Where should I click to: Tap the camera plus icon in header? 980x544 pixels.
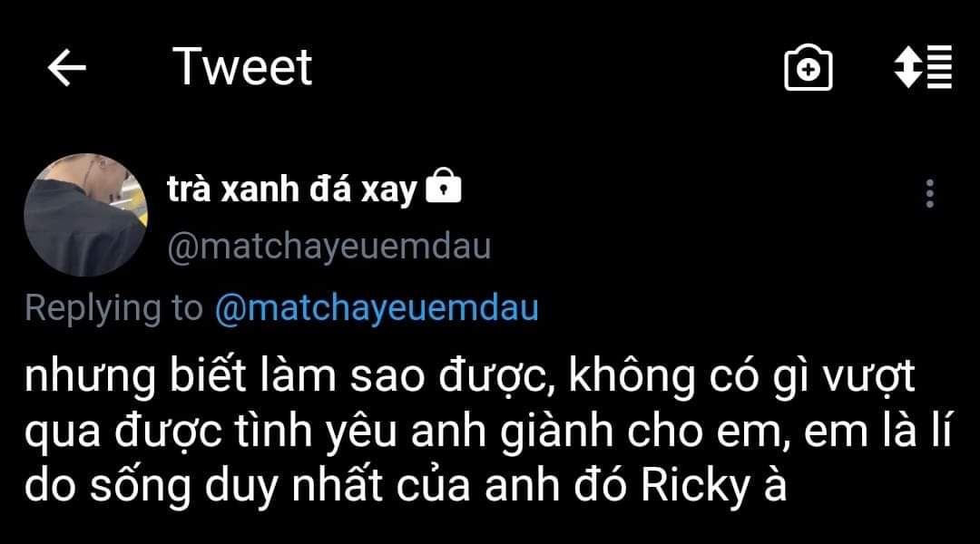(x=808, y=67)
